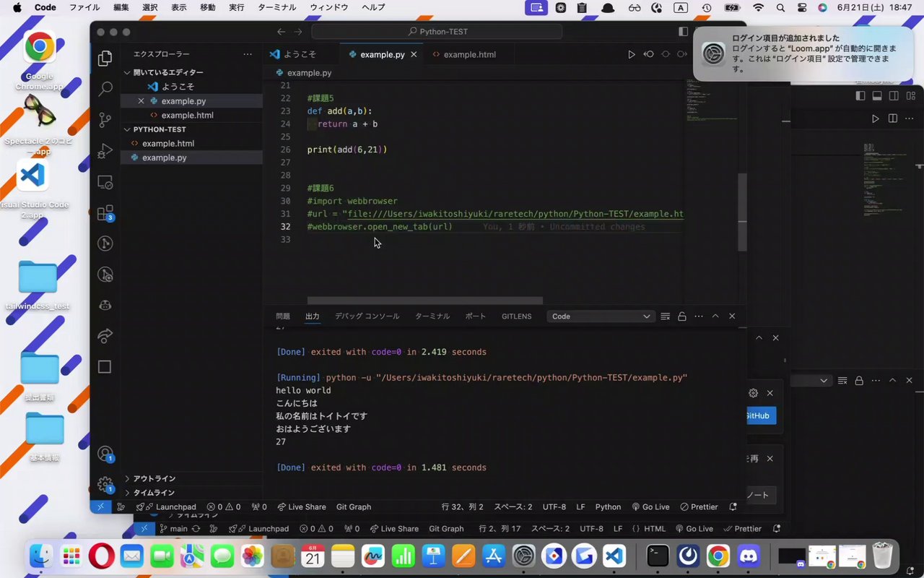This screenshot has height=578, width=924.
Task: Open the Run and Debug view
Action: click(105, 151)
